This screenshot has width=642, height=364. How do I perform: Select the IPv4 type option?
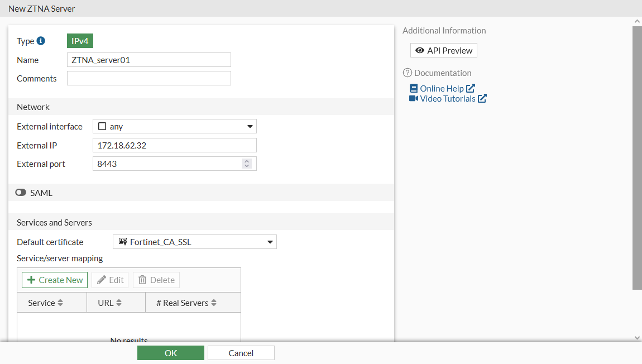[x=80, y=41]
